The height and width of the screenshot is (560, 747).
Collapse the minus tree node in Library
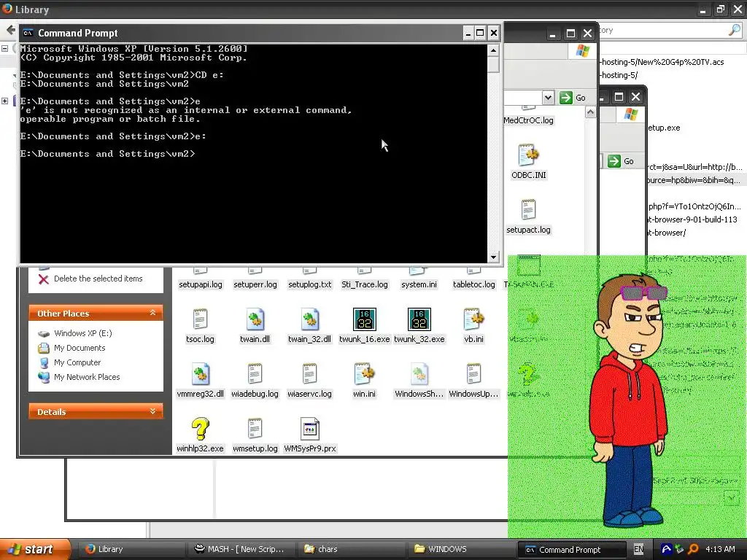(x=5, y=48)
